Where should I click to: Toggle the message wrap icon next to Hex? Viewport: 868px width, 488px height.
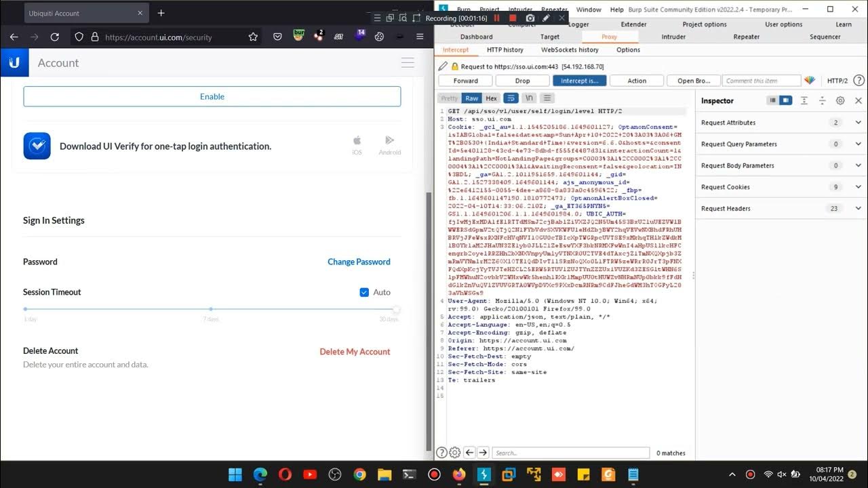511,98
